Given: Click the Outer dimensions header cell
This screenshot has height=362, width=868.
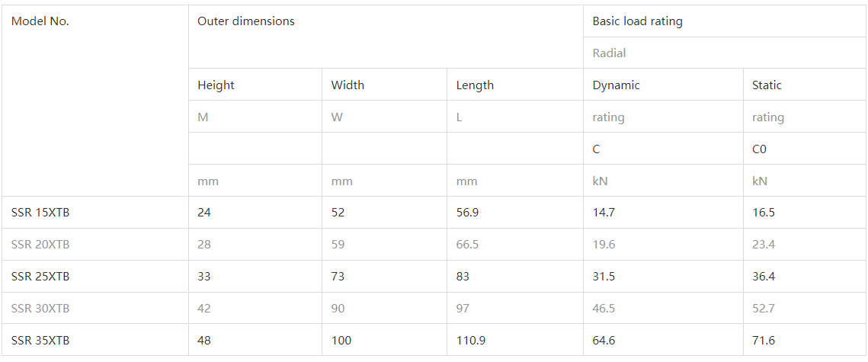Looking at the screenshot, I should click(246, 21).
